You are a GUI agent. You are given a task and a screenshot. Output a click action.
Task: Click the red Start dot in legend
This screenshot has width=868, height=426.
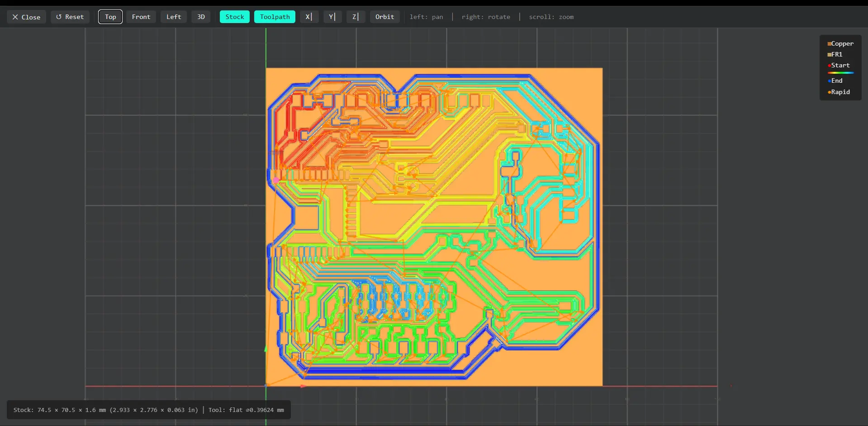click(829, 66)
